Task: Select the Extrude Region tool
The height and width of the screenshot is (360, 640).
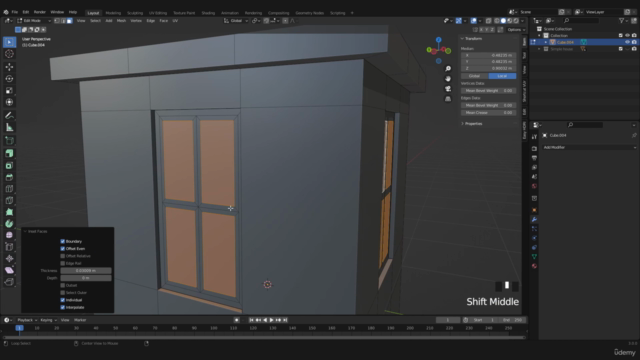Action: [9, 153]
